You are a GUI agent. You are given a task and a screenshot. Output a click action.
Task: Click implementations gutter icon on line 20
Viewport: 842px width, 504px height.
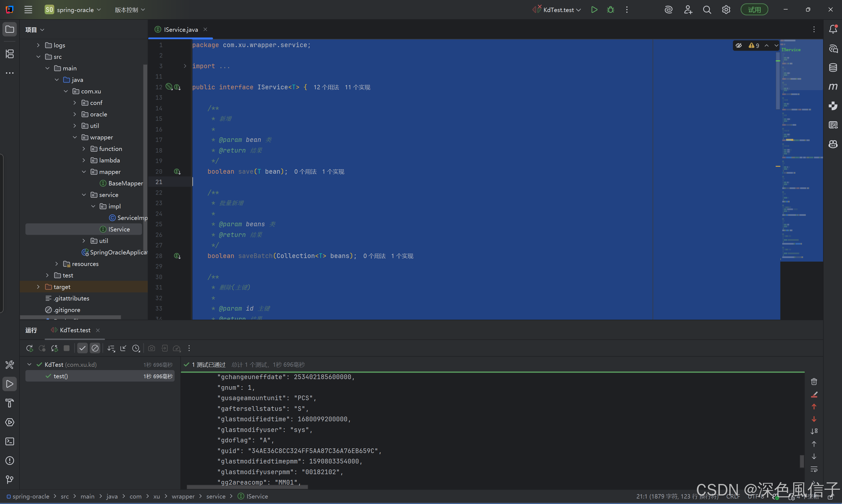tap(177, 171)
